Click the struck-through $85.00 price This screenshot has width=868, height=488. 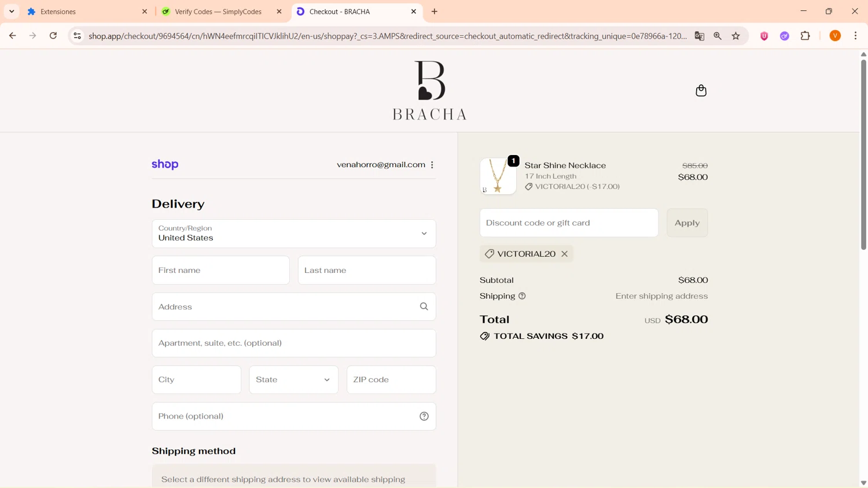[x=695, y=166]
